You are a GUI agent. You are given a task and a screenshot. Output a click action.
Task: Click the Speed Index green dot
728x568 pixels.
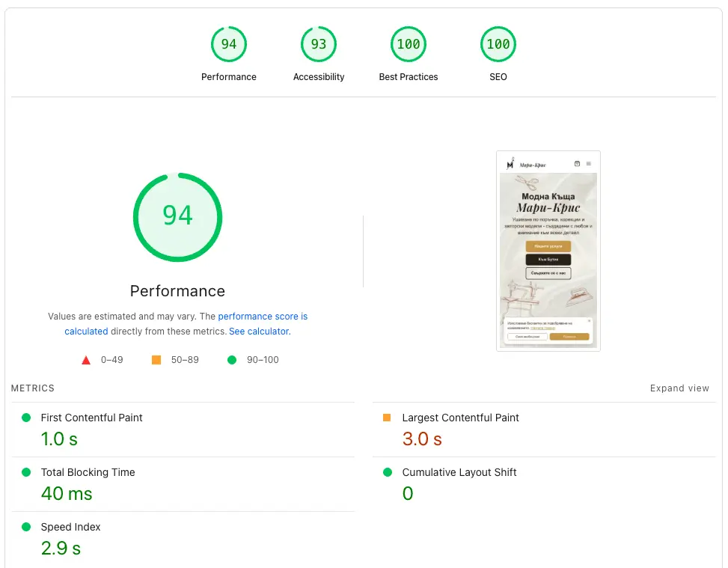26,527
